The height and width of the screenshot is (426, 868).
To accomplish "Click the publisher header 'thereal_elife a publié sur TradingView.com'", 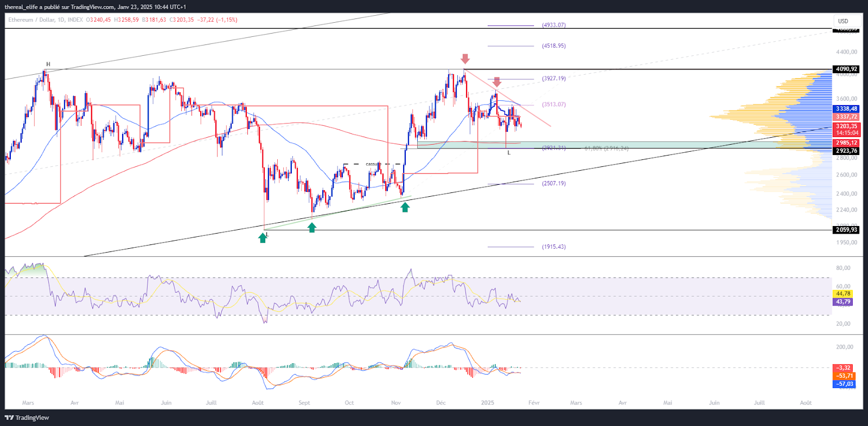I will click(60, 7).
